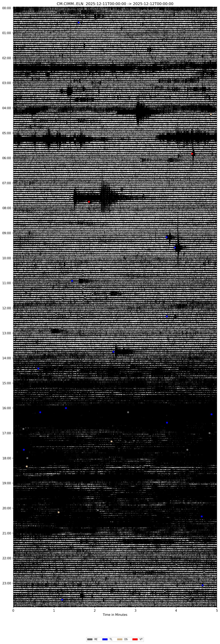
Task: Click the red VT marker just before 06:00
Action: coord(192,154)
